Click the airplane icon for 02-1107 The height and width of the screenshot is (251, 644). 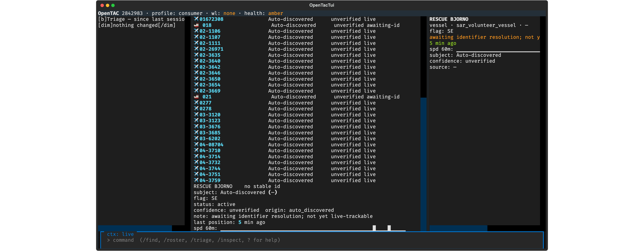click(196, 37)
